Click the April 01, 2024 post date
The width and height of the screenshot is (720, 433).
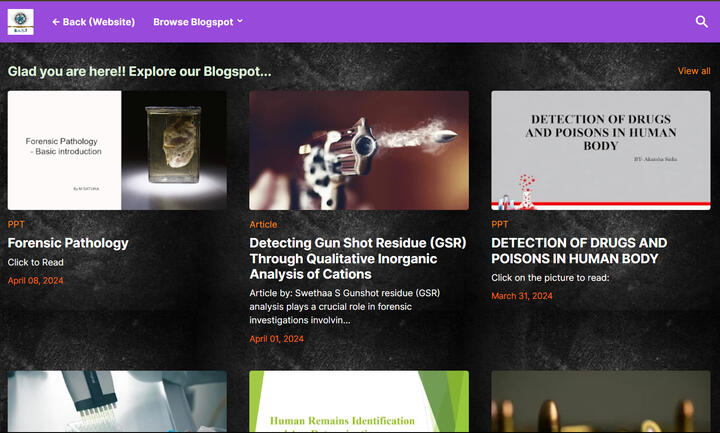[x=277, y=339]
